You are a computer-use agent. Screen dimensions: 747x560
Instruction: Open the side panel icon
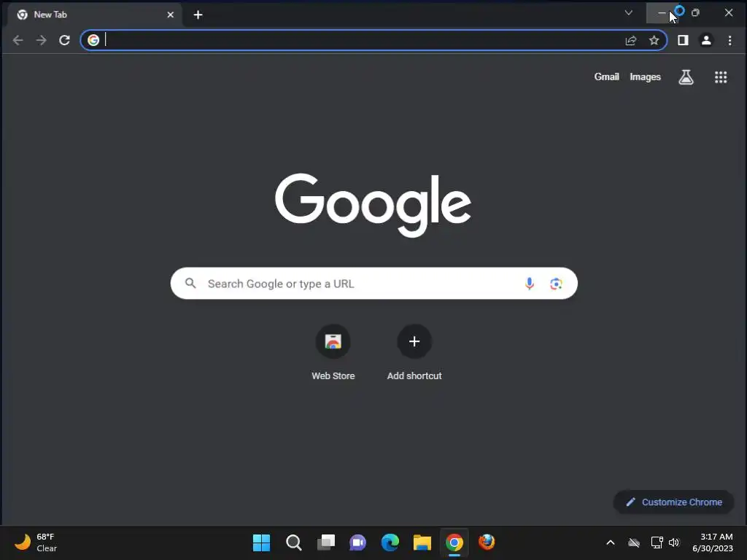click(x=683, y=41)
